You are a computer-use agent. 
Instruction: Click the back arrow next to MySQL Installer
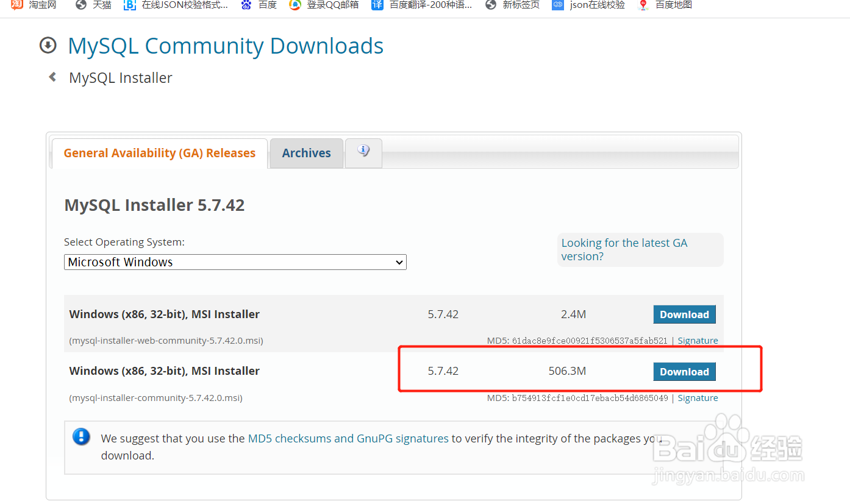(x=52, y=77)
